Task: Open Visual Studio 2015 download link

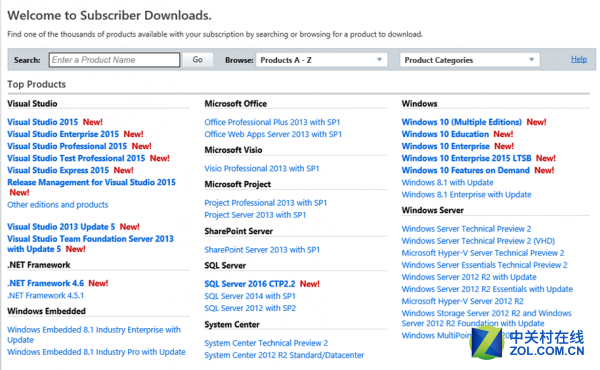Action: click(x=42, y=122)
